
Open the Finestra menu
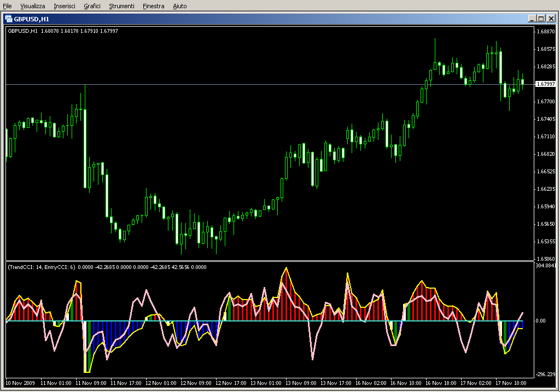(153, 6)
